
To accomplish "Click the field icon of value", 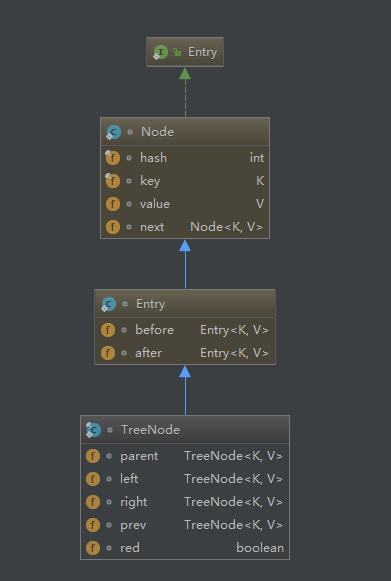I will [113, 204].
